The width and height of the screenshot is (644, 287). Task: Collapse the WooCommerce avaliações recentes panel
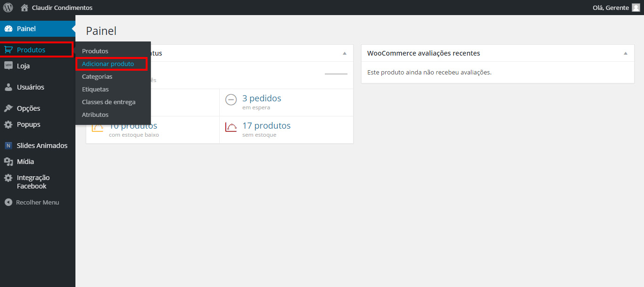coord(626,53)
